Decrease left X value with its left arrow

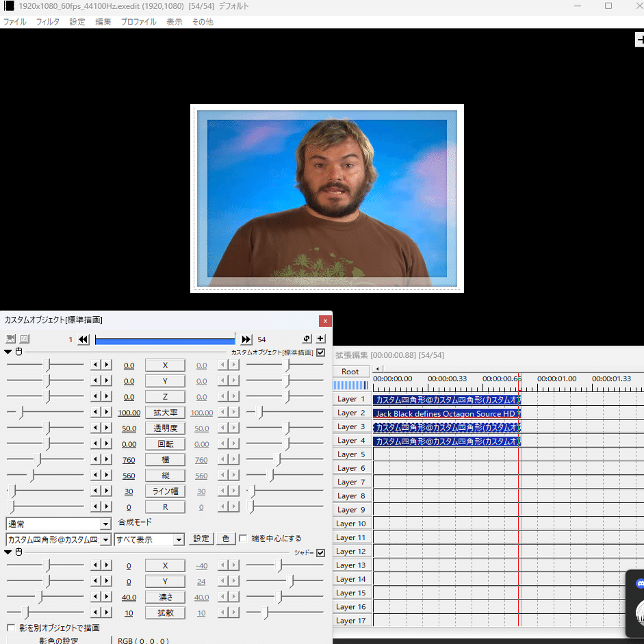tap(96, 365)
